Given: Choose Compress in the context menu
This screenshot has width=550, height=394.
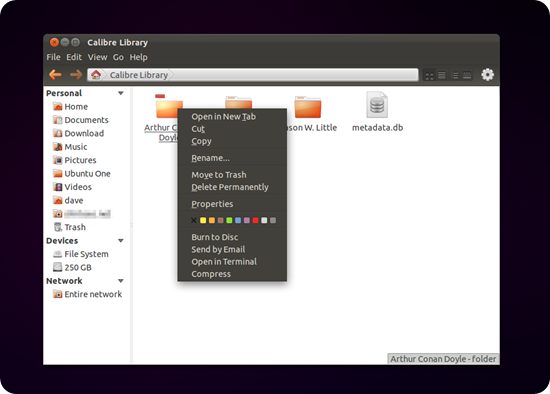Looking at the screenshot, I should (232, 274).
